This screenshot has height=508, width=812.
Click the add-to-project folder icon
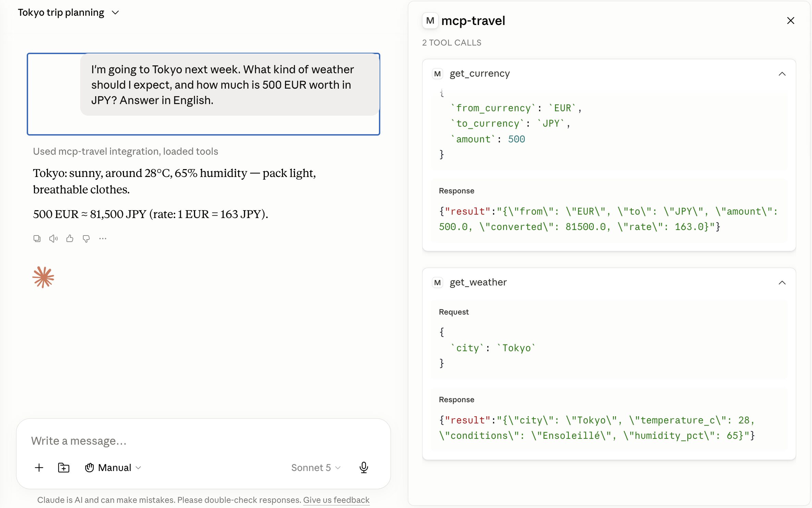pos(64,468)
